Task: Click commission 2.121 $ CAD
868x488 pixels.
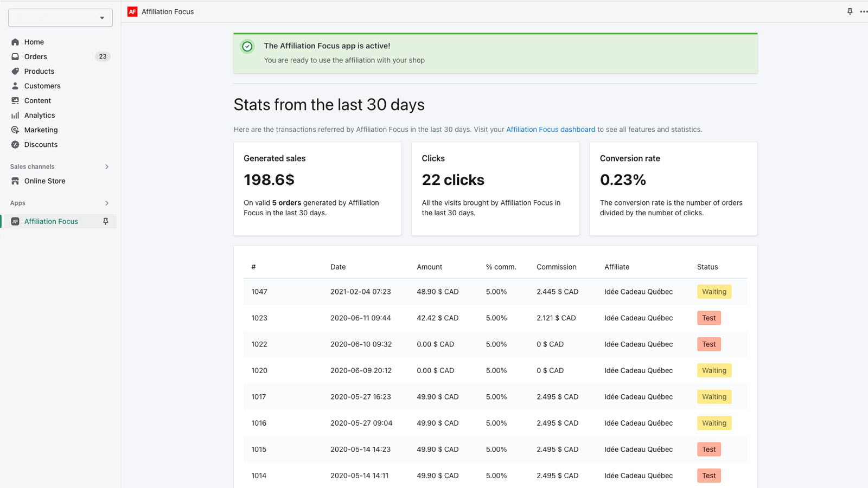Action: coord(556,318)
